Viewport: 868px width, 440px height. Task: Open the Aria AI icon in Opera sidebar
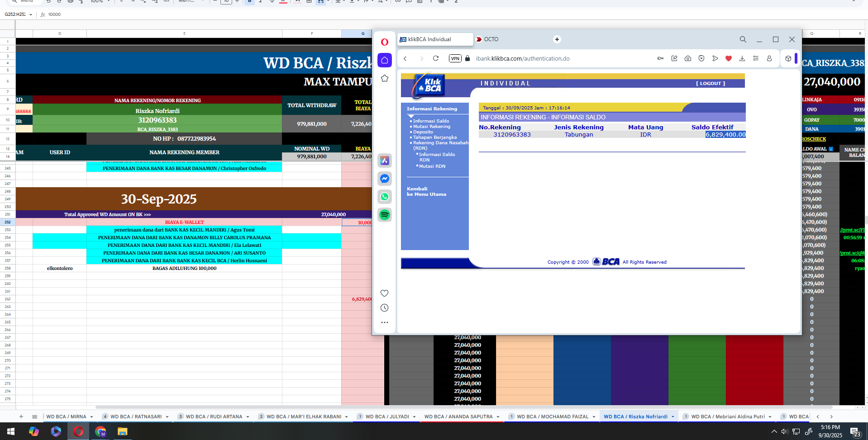(385, 161)
